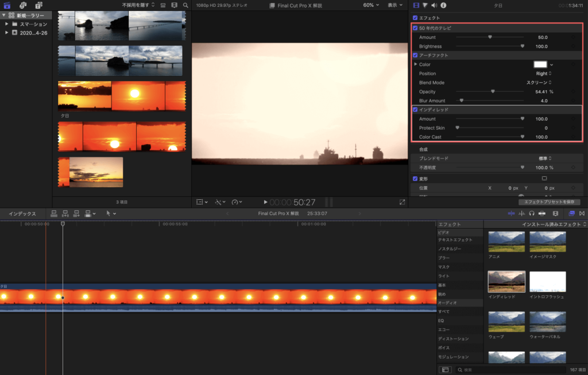This screenshot has height=375, width=588.
Task: Open the Photos and Audio sidebar icon
Action: pyautogui.click(x=23, y=5)
